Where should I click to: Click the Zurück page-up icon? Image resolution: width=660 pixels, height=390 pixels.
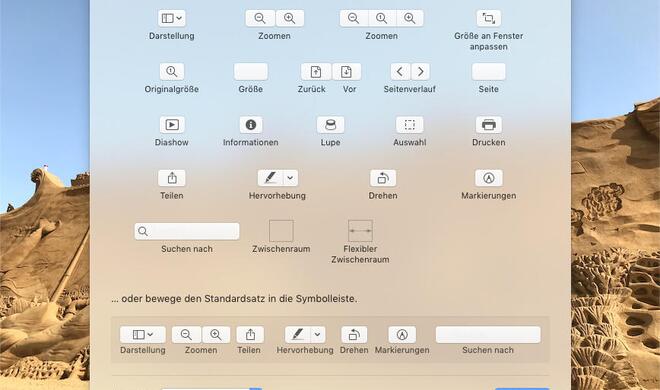[316, 72]
